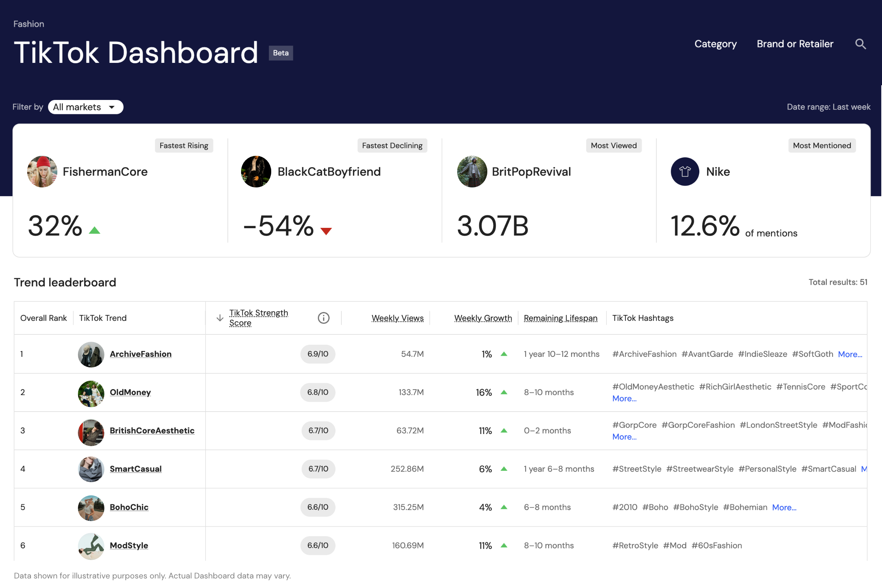Image resolution: width=882 pixels, height=588 pixels.
Task: Click the Strength Score info icon
Action: 323,318
